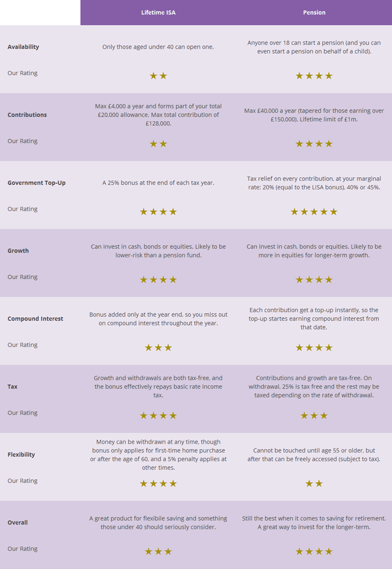
Task: Select the Compound Interest row label
Action: tap(35, 318)
